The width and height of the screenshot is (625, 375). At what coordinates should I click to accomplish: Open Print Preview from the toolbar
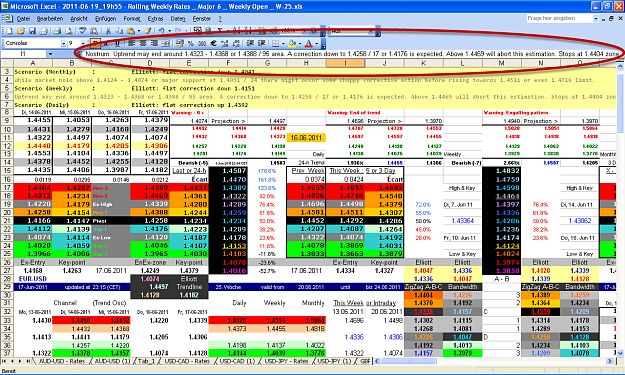[x=69, y=31]
